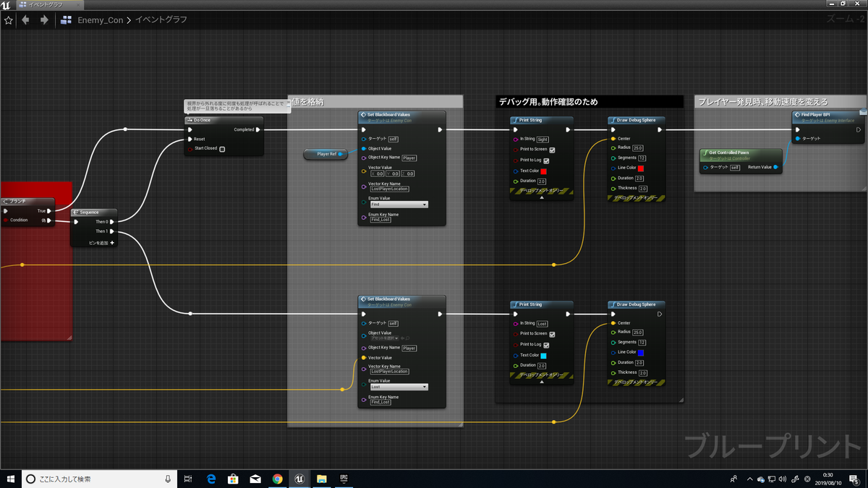Click ピンを追加 add pin on Sequence
The height and width of the screenshot is (488, 868).
click(102, 243)
